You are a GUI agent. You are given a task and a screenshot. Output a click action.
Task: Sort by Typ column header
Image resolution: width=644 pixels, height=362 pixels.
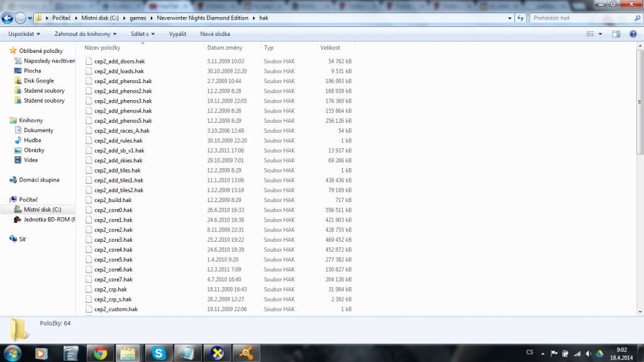pos(269,48)
